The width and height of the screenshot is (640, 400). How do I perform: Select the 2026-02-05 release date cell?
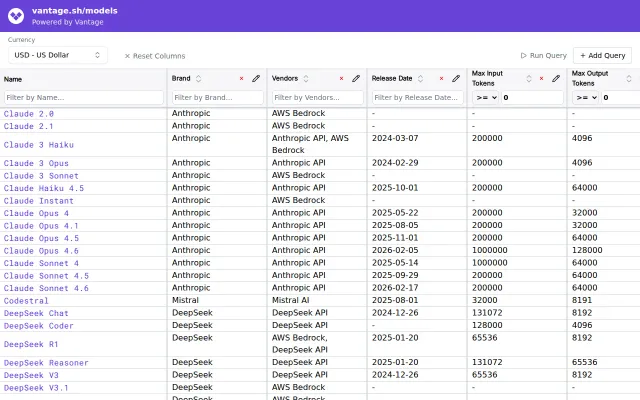(417, 250)
